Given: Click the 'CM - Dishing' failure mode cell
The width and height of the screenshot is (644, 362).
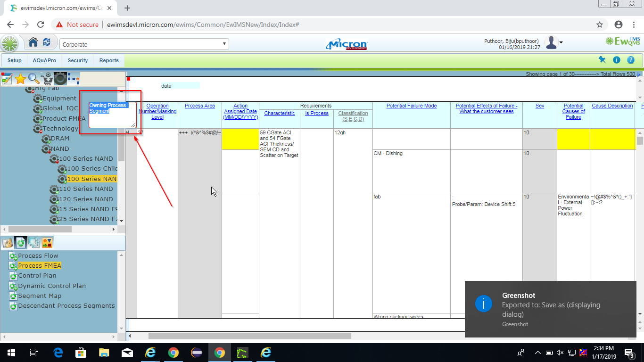Looking at the screenshot, I should click(412, 171).
